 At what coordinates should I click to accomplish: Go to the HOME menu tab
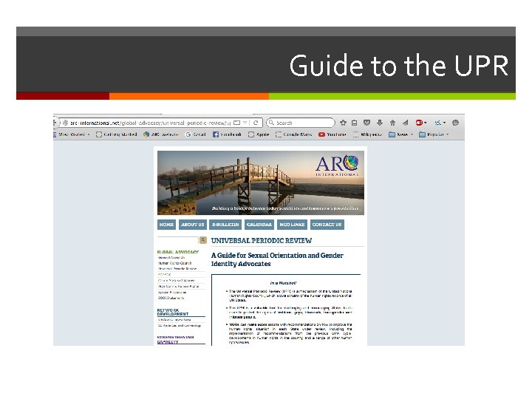[166, 225]
